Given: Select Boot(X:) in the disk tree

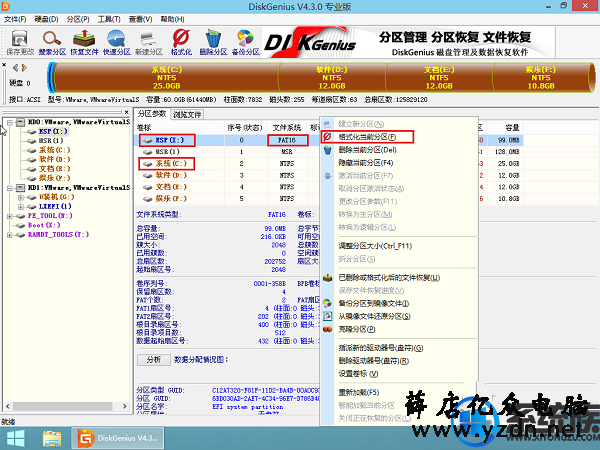Looking at the screenshot, I should pyautogui.click(x=44, y=225).
